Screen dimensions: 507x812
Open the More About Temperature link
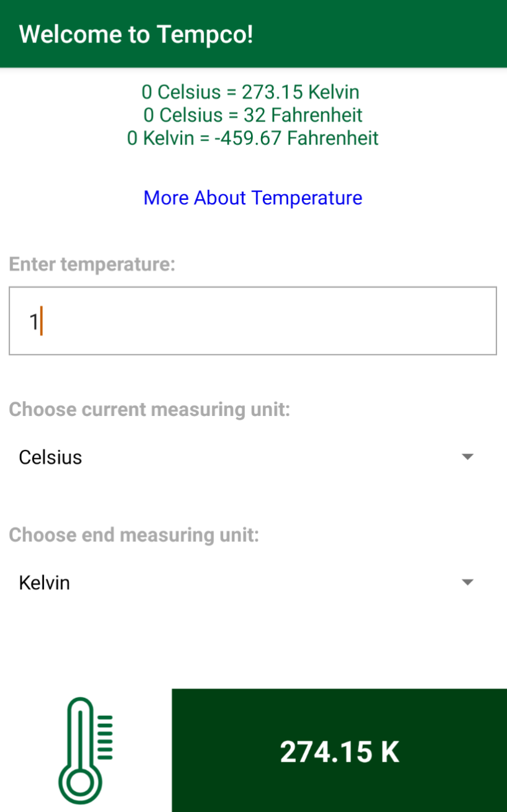(253, 197)
